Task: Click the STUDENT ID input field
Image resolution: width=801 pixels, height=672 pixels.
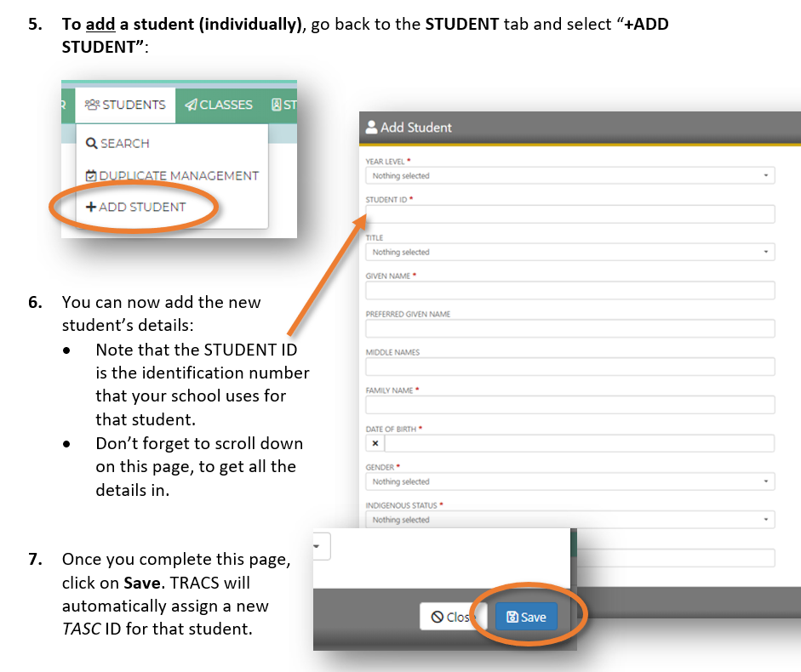Action: (x=569, y=214)
